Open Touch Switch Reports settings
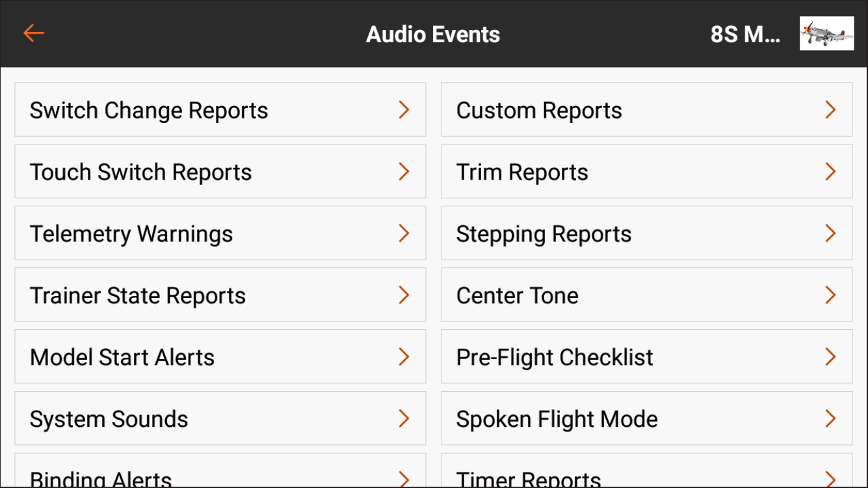The height and width of the screenshot is (488, 868). click(x=219, y=171)
